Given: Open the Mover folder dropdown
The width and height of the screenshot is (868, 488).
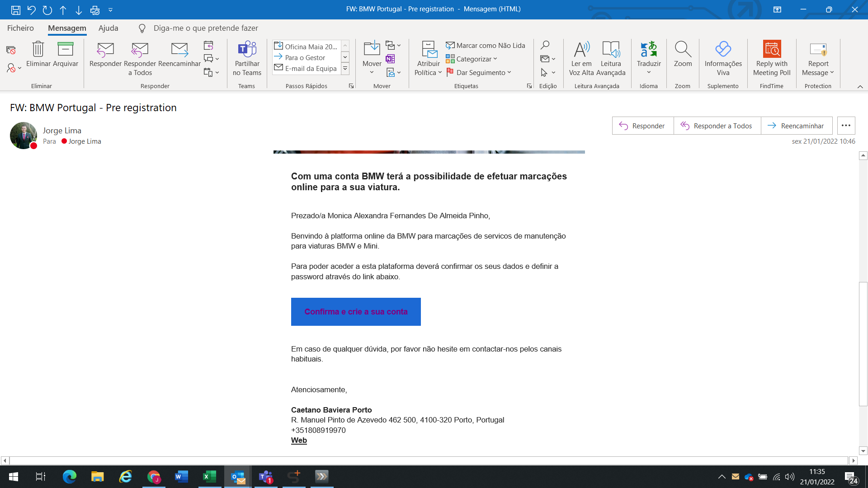Looking at the screenshot, I should tap(372, 59).
